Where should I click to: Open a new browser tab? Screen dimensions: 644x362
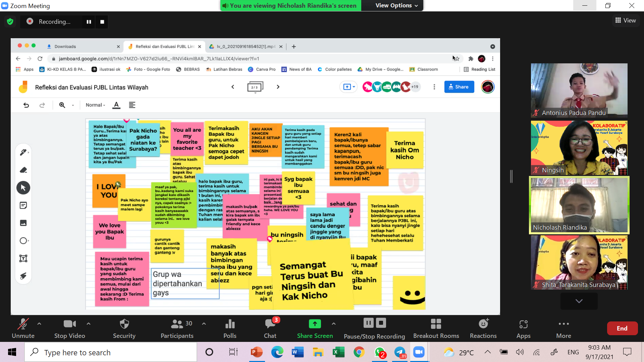tap(294, 47)
